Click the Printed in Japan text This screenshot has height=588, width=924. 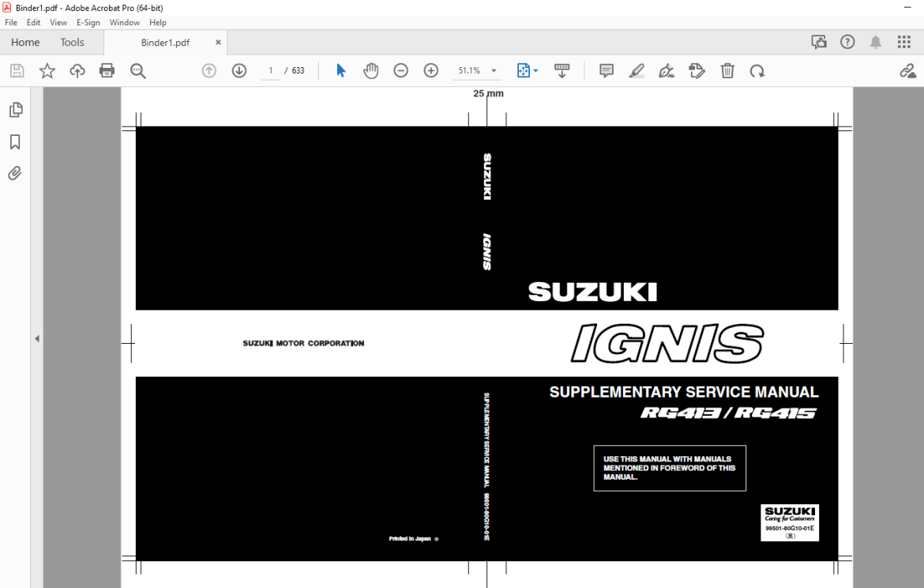410,539
